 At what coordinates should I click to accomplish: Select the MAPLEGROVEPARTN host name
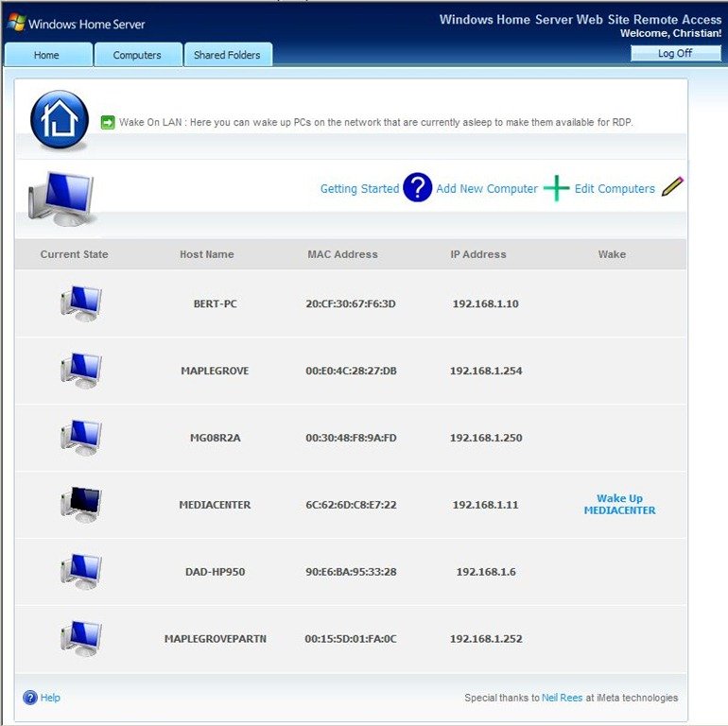216,638
